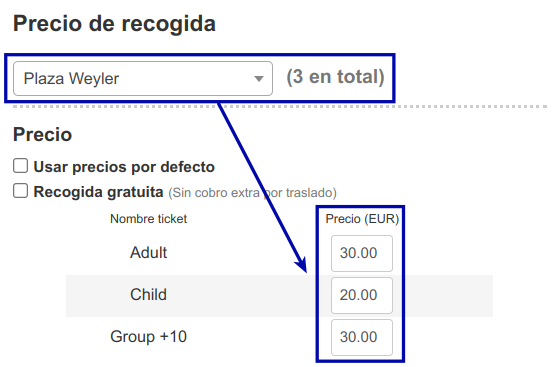This screenshot has height=367, width=559.
Task: Click the Precio section heading
Action: coord(42,134)
